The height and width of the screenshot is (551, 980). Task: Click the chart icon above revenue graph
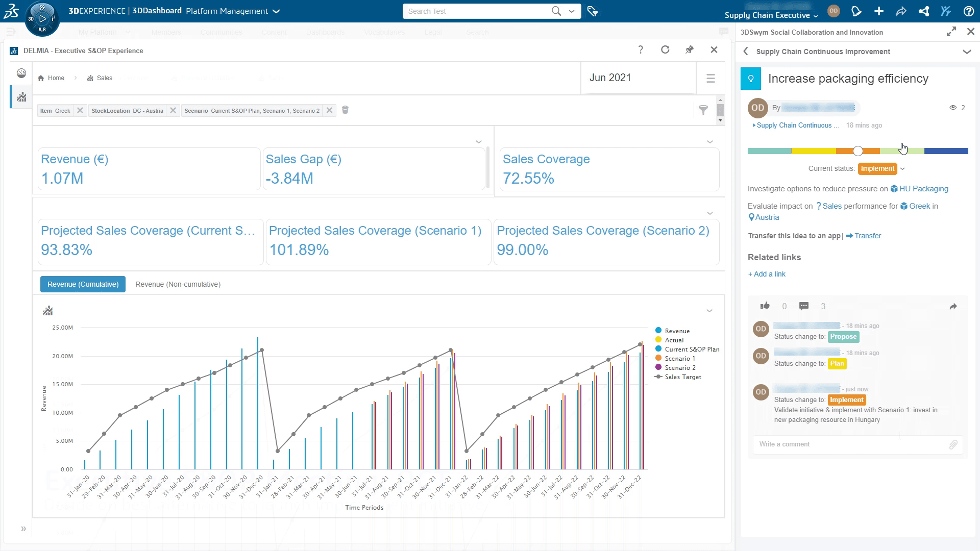(x=48, y=311)
